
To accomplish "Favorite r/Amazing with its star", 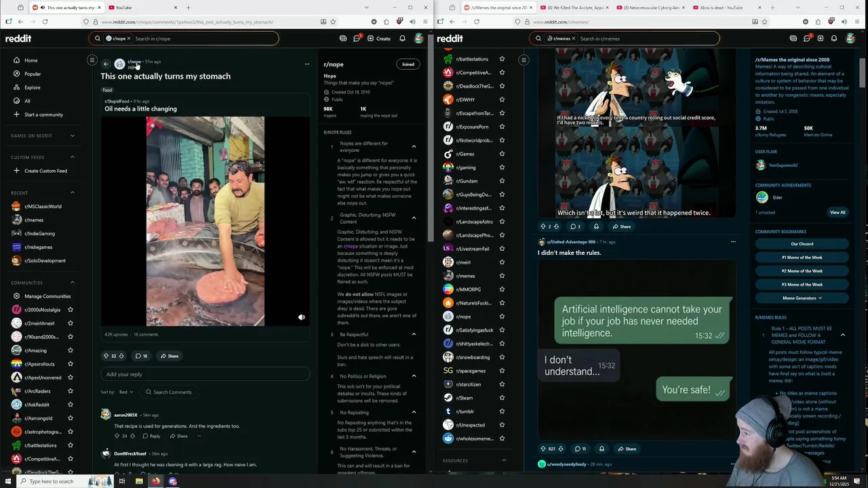I will (70, 350).
